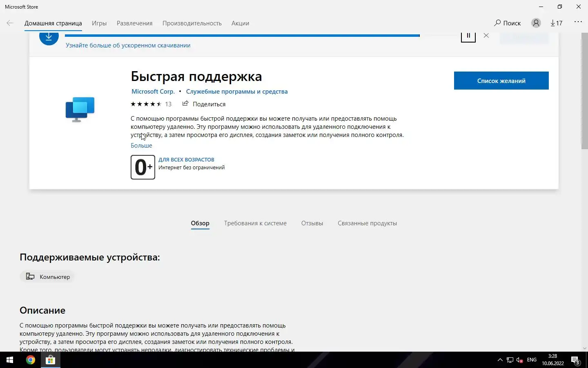Click the Описание heading
Image resolution: width=588 pixels, height=368 pixels.
[42, 310]
